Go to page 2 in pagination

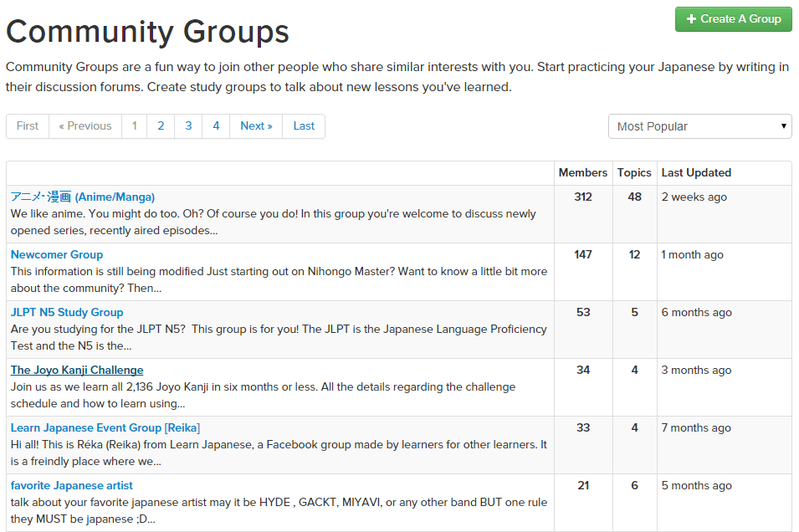click(161, 125)
